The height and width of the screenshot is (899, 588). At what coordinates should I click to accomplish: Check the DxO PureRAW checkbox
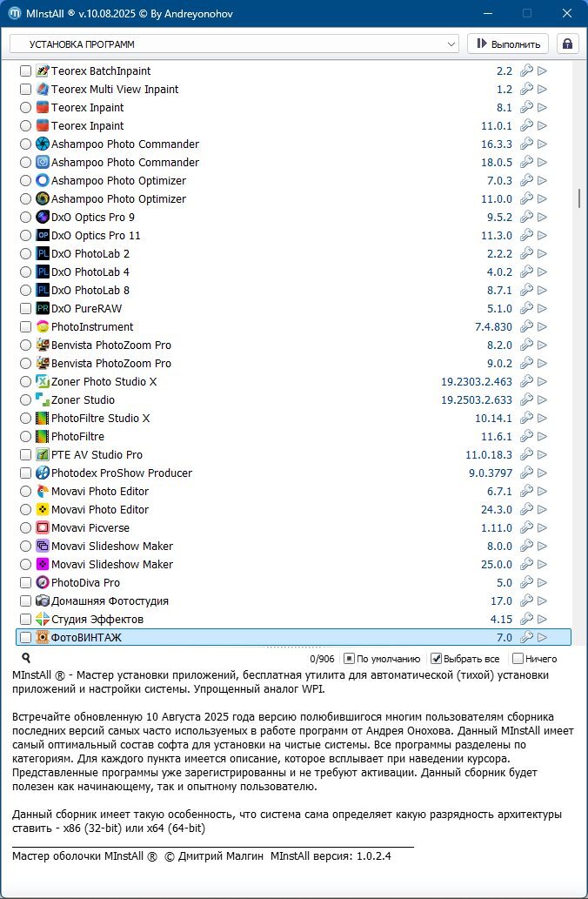coord(25,308)
